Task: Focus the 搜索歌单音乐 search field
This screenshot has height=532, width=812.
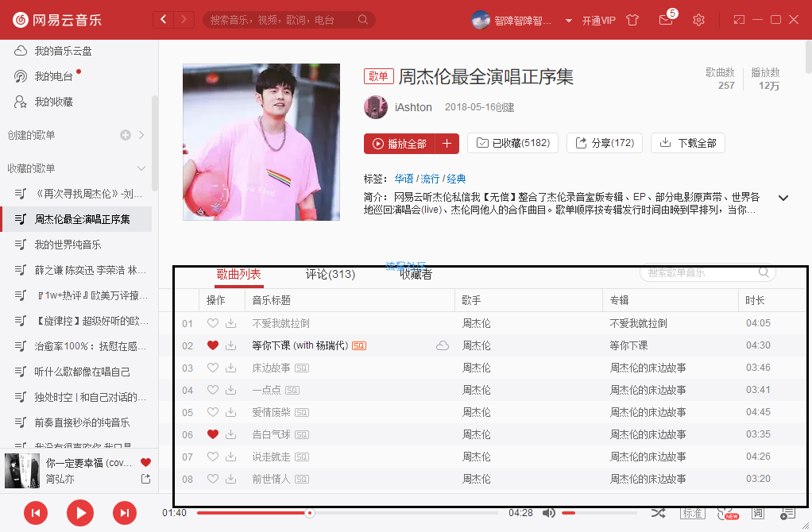Action: click(707, 272)
